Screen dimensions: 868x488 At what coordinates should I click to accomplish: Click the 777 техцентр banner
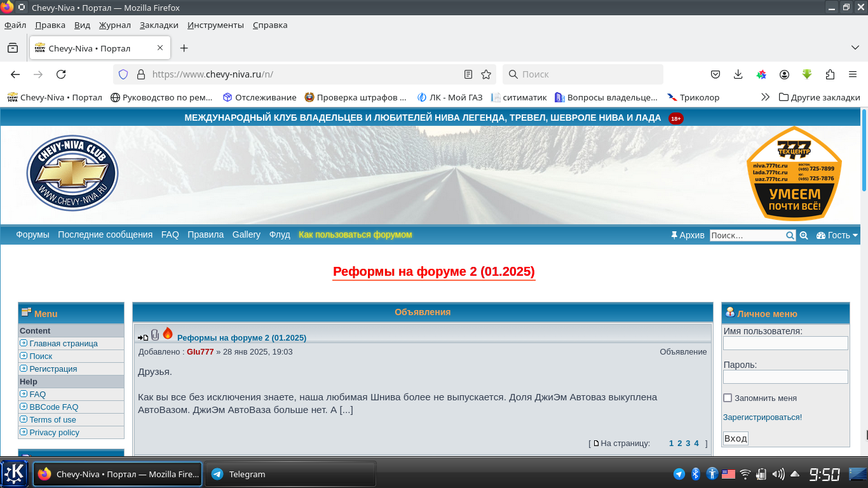click(x=794, y=173)
